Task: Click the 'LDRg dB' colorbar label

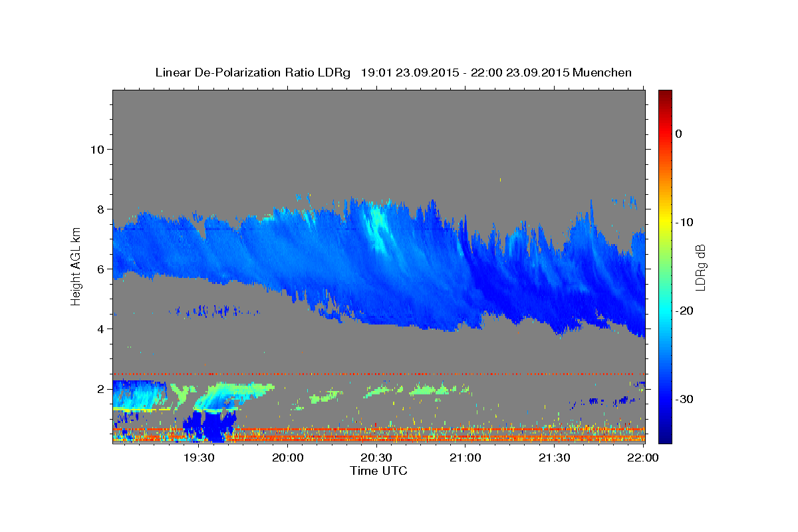Action: pos(700,267)
